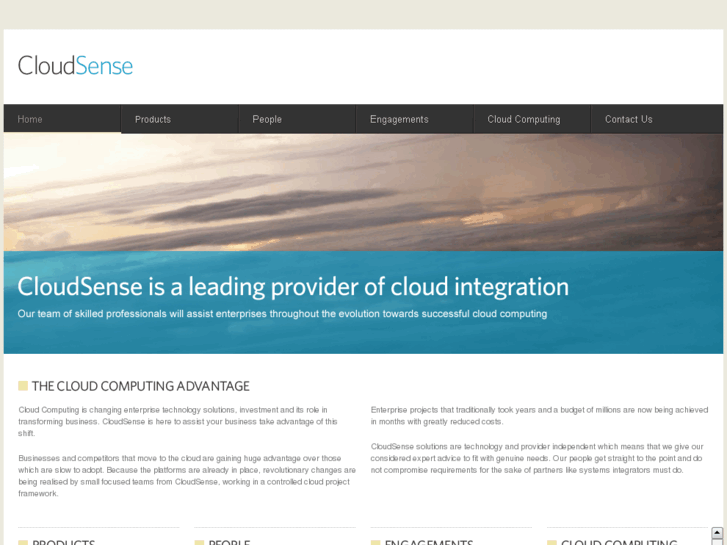This screenshot has height=545, width=727.
Task: Open the Home menu item
Action: 62,119
